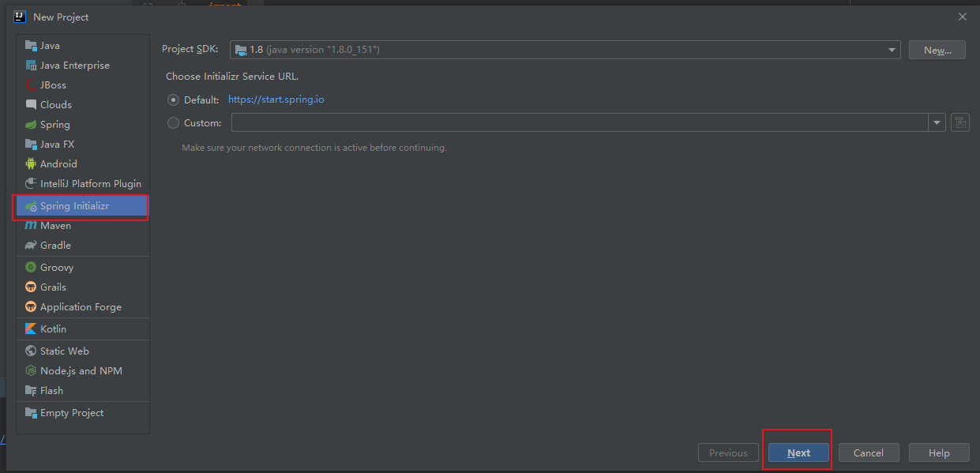Open the Project SDK dropdown
This screenshot has width=980, height=473.
(x=565, y=50)
